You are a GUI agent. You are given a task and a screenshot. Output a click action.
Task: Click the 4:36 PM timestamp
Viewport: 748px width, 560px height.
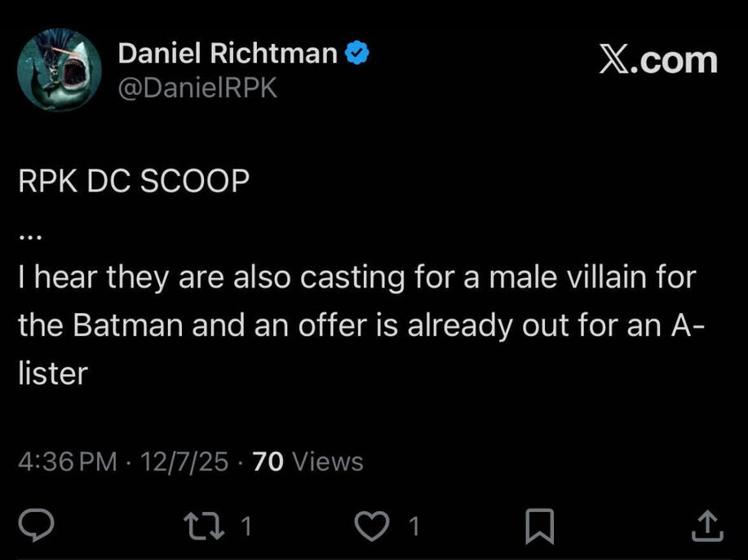(68, 462)
